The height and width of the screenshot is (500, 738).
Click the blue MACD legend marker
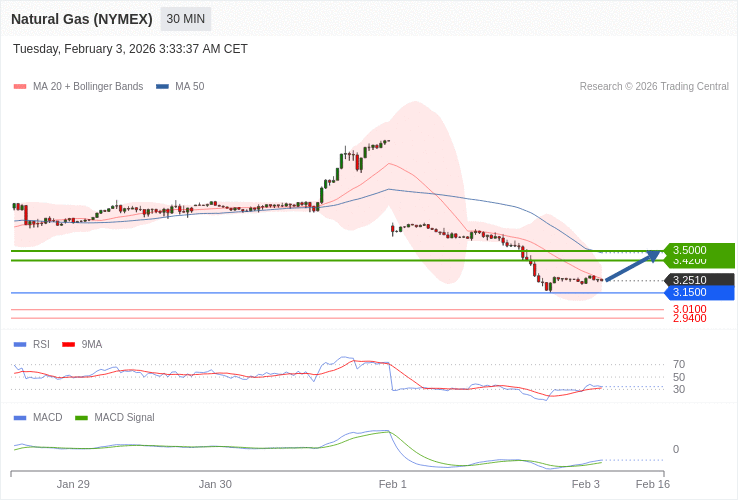[20, 417]
